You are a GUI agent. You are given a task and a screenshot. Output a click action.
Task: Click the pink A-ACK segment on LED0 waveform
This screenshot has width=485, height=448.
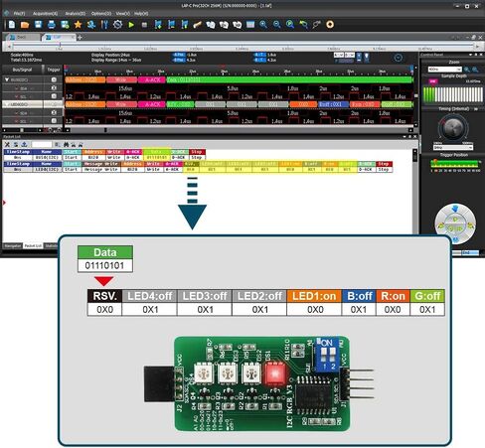click(151, 104)
